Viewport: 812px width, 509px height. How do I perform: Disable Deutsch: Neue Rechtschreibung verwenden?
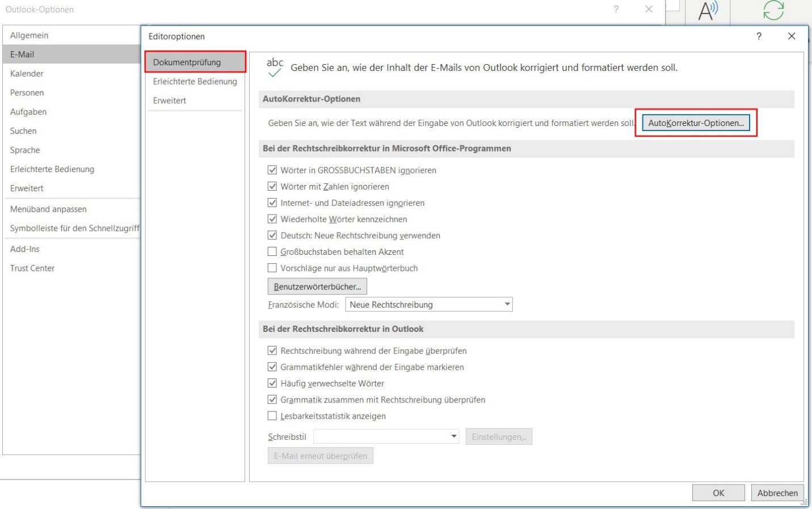click(x=272, y=235)
